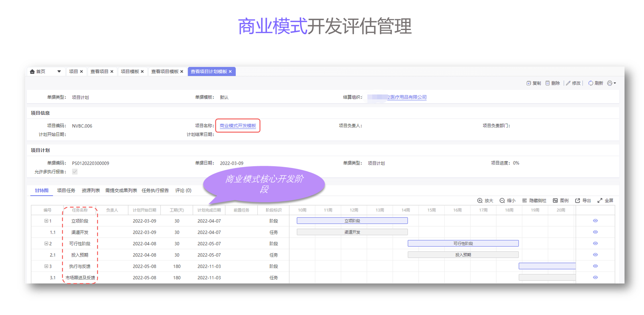The height and width of the screenshot is (315, 644).
Task: Click the Modify (修改) pencil icon
Action: coord(568,83)
